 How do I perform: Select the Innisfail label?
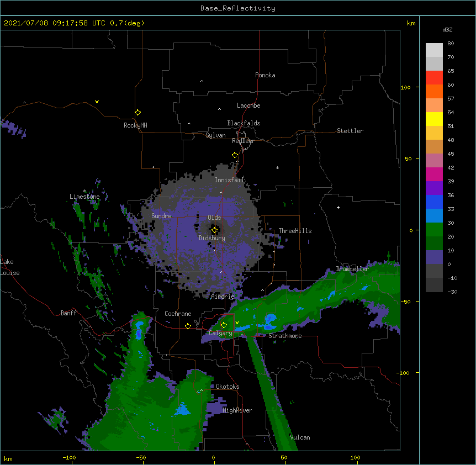pyautogui.click(x=229, y=180)
